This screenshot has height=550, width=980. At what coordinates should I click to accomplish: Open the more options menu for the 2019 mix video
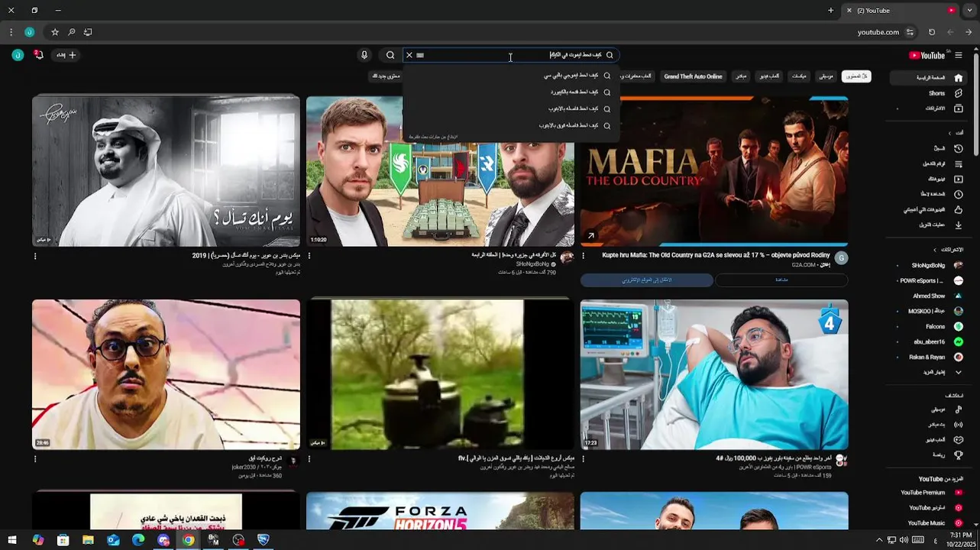(35, 257)
